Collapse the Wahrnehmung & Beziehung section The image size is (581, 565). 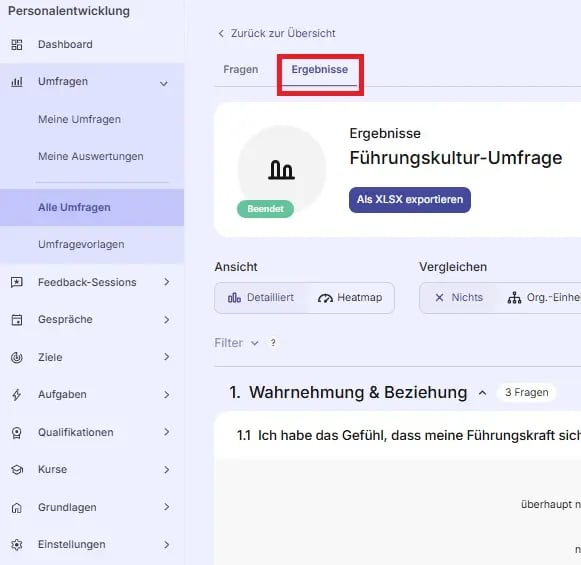click(x=482, y=393)
